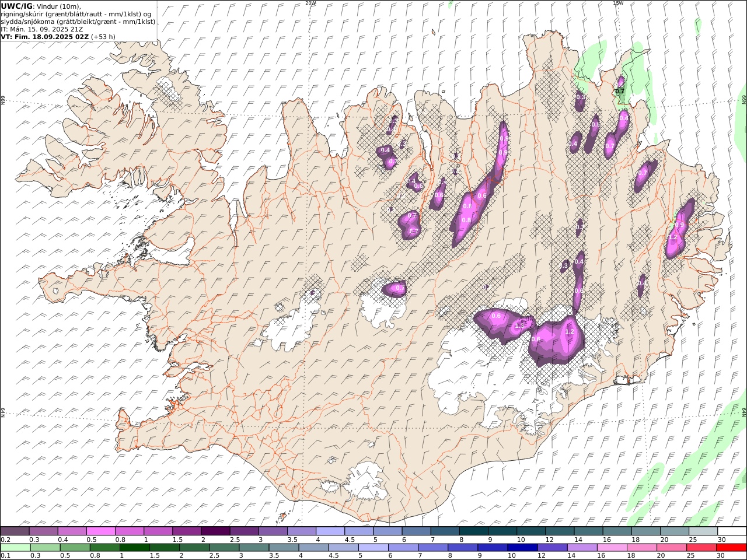Image resolution: width=747 pixels, height=560 pixels.
Task: Select the crimson 25 swatch in lower legend
Action: [701, 548]
